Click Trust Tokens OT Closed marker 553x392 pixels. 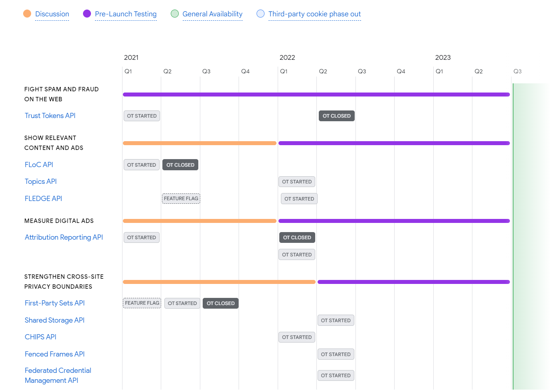[x=336, y=116]
